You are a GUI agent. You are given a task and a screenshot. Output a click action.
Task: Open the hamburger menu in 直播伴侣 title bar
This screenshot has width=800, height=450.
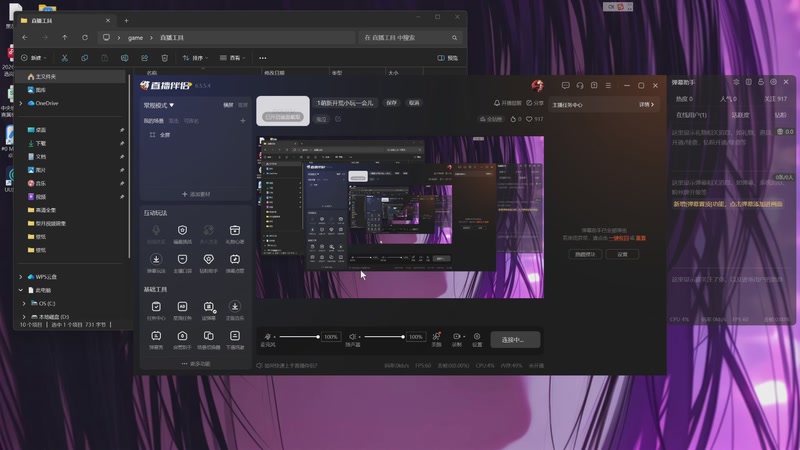coord(608,86)
